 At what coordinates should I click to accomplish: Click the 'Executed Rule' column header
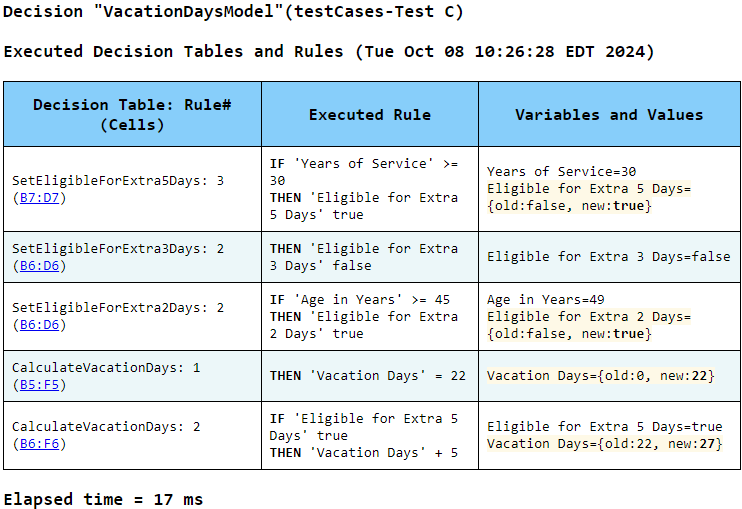(369, 115)
